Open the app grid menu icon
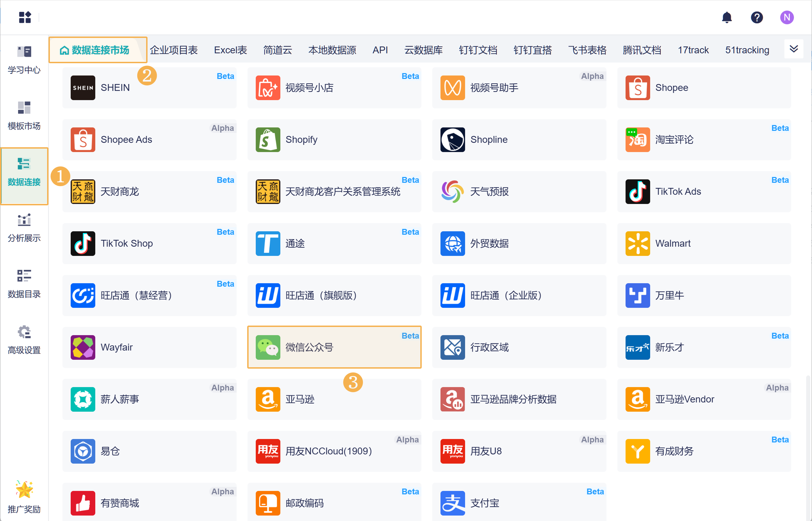 click(x=25, y=17)
